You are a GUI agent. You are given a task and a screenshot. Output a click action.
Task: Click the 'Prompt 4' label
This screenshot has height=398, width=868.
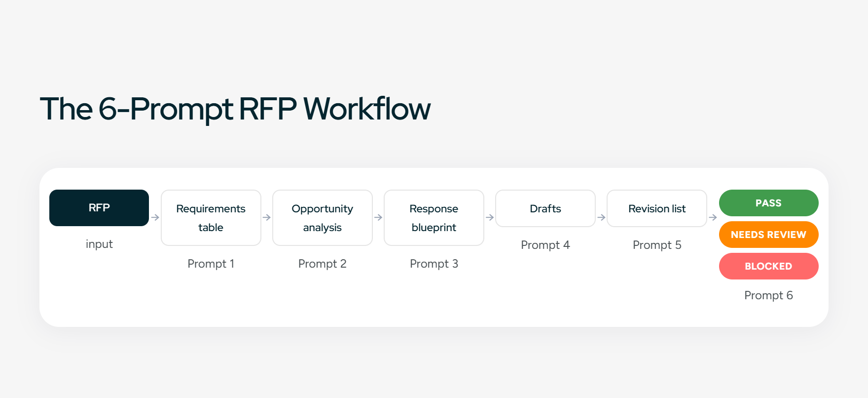click(x=545, y=245)
